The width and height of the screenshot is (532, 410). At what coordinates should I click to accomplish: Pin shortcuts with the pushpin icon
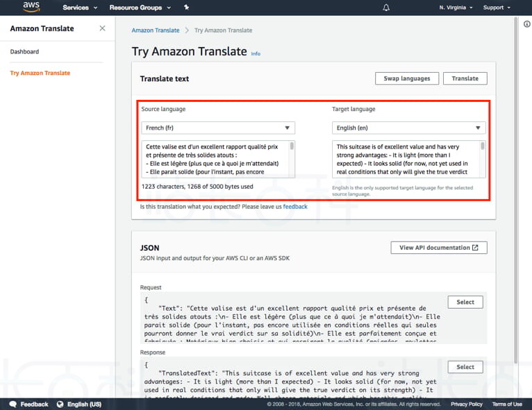pyautogui.click(x=186, y=7)
